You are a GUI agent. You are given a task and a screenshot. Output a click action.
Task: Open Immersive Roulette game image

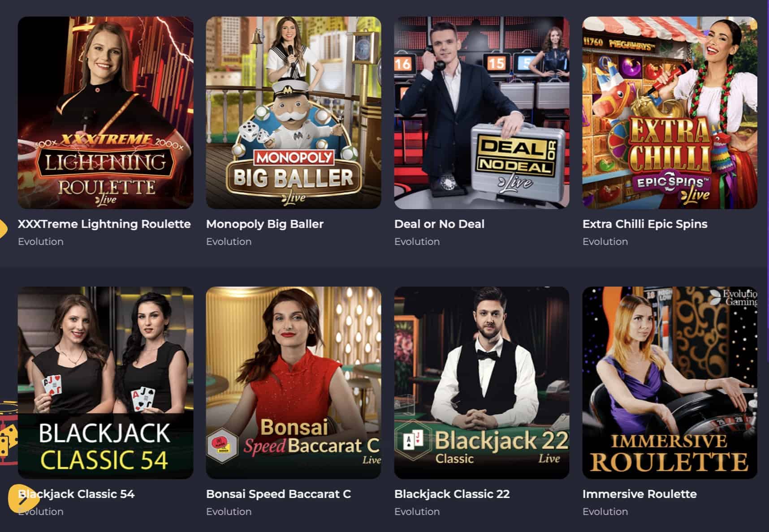pyautogui.click(x=670, y=383)
